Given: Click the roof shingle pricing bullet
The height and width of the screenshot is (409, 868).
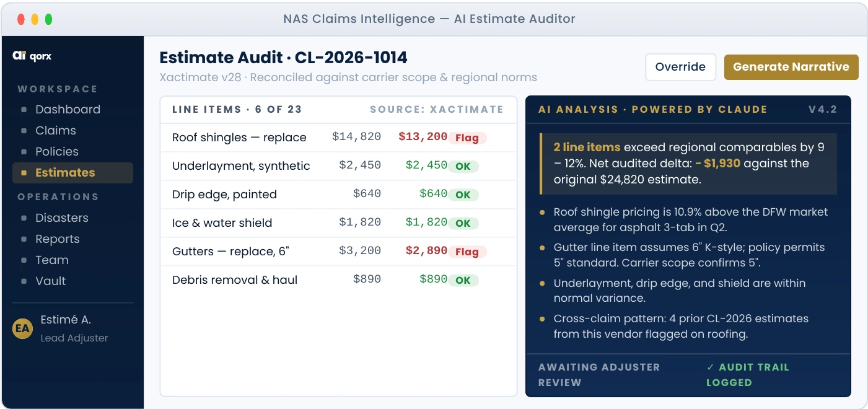Looking at the screenshot, I should (690, 219).
